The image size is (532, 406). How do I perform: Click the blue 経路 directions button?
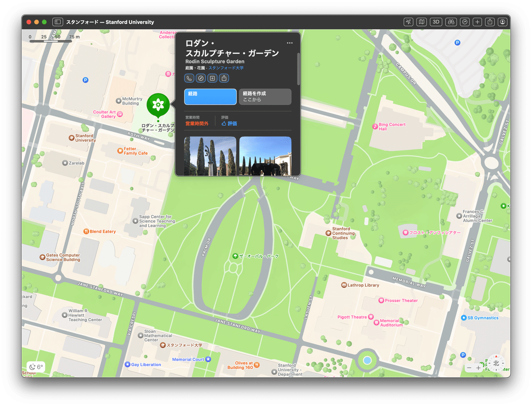pos(210,97)
